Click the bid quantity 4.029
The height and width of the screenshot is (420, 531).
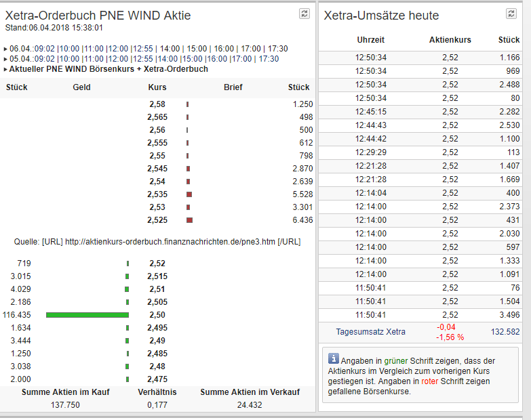pos(20,289)
